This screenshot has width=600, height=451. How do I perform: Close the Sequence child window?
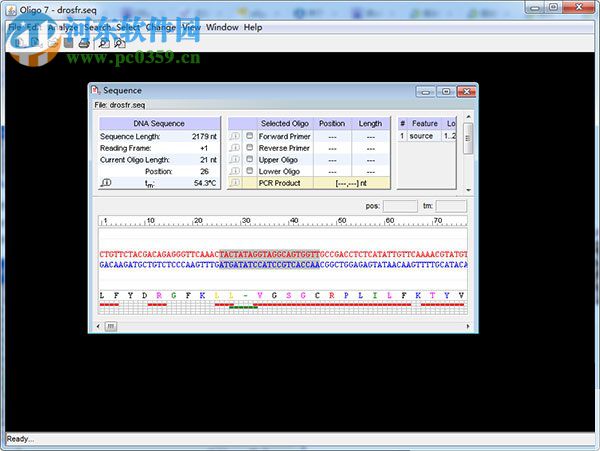click(466, 91)
